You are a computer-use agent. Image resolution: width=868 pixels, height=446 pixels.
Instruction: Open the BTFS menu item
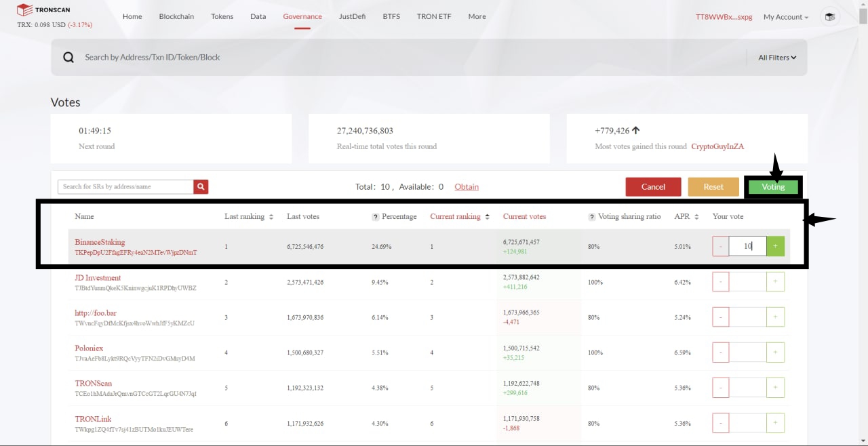click(391, 16)
